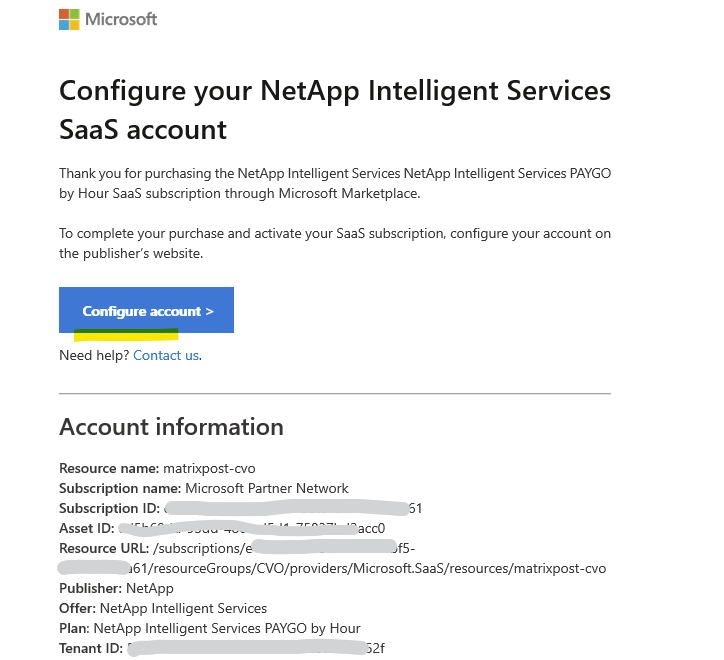
Task: Click the Publisher NetApp line
Action: (116, 588)
